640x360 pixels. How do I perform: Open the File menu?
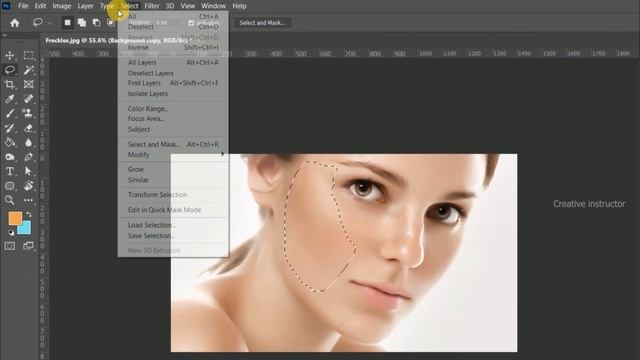[x=23, y=6]
